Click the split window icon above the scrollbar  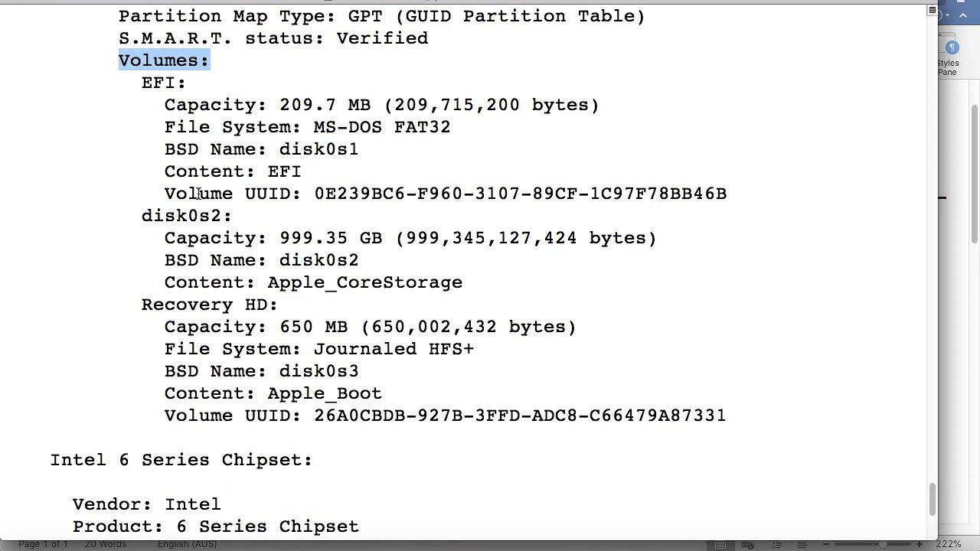coord(932,10)
